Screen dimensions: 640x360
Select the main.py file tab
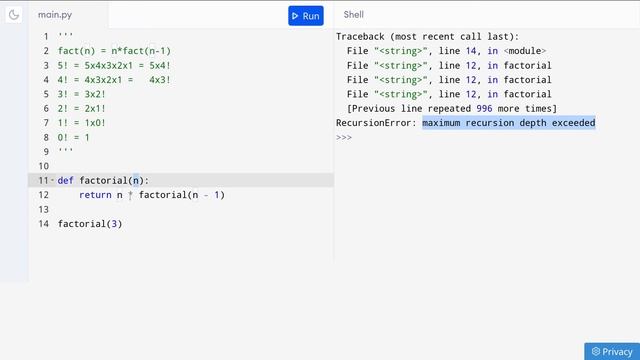tap(55, 15)
